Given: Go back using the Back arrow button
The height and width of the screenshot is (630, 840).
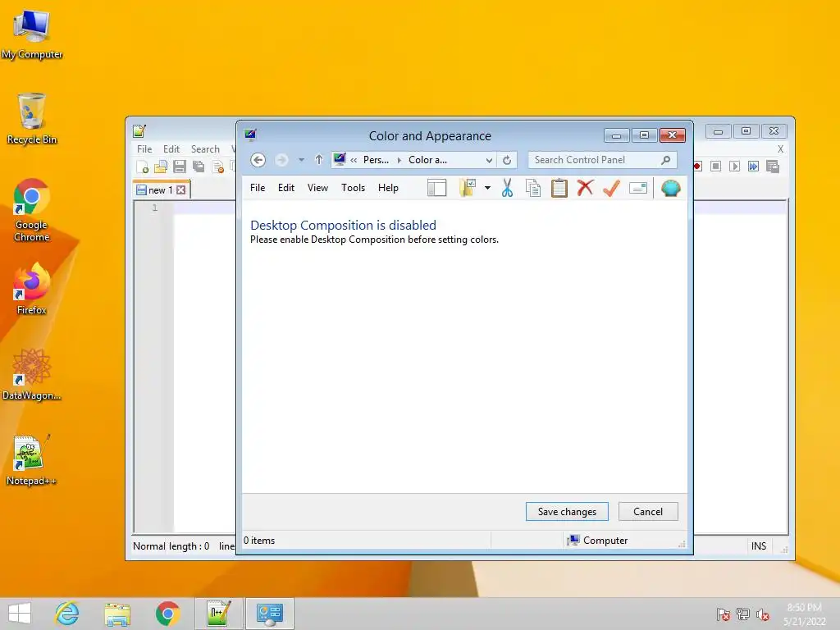Looking at the screenshot, I should pos(258,160).
